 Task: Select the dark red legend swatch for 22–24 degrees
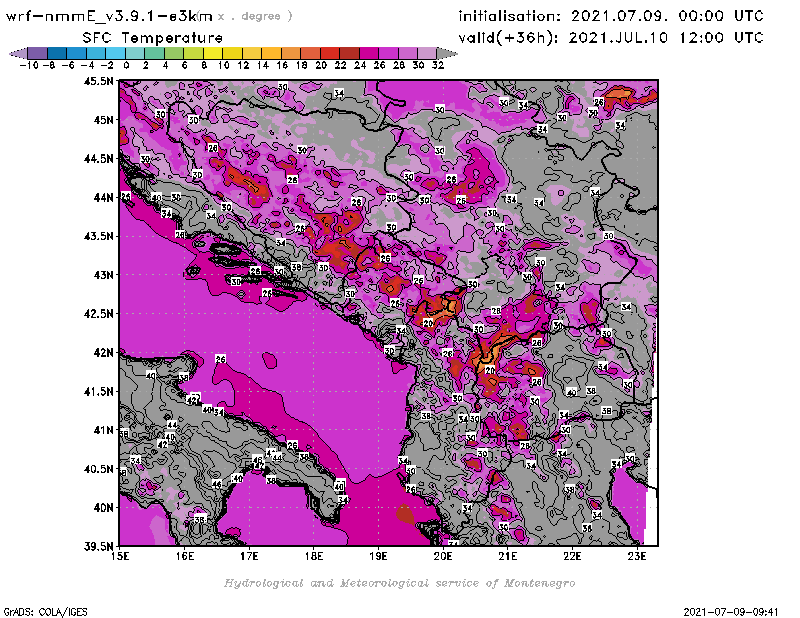(349, 53)
